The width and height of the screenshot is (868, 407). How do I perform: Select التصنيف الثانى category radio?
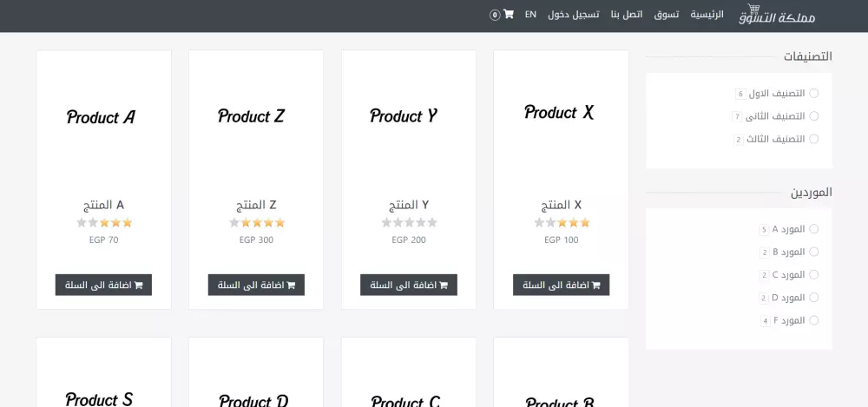pos(814,115)
